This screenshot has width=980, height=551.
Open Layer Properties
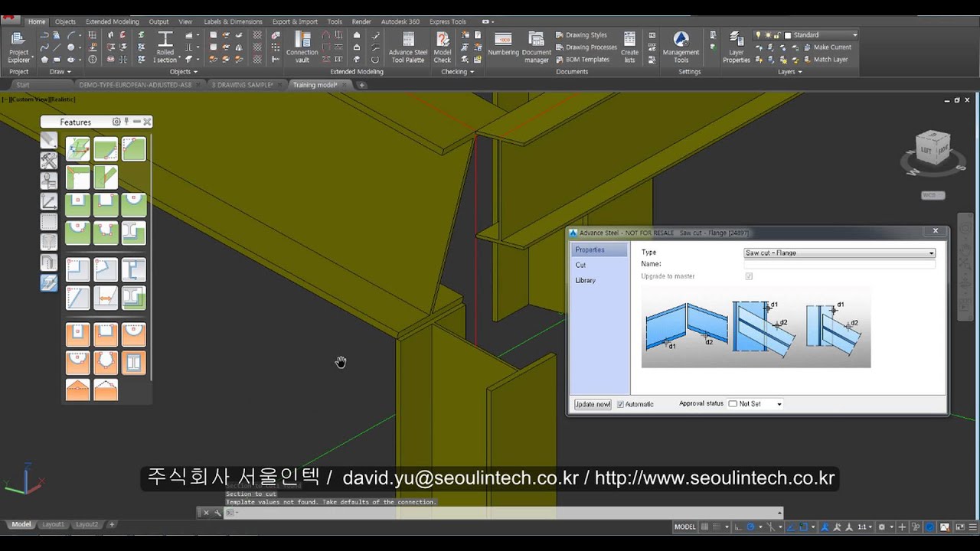[x=736, y=47]
